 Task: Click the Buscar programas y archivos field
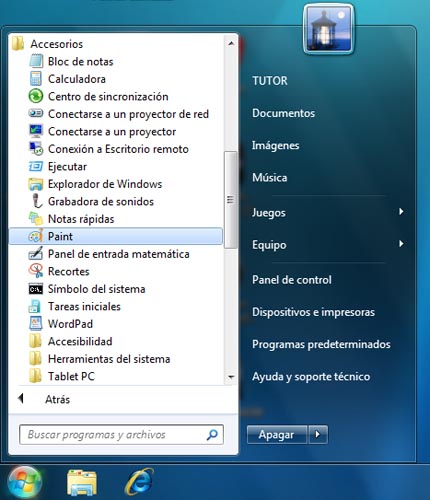pyautogui.click(x=121, y=434)
